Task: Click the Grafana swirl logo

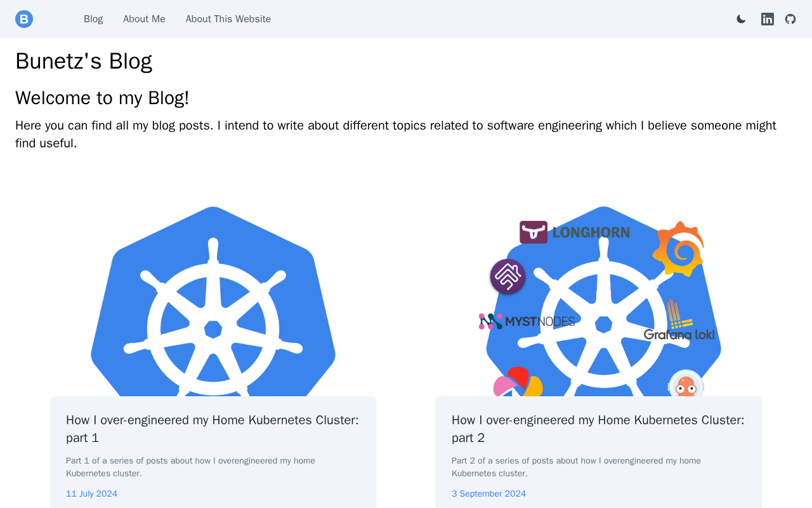Action: (678, 248)
